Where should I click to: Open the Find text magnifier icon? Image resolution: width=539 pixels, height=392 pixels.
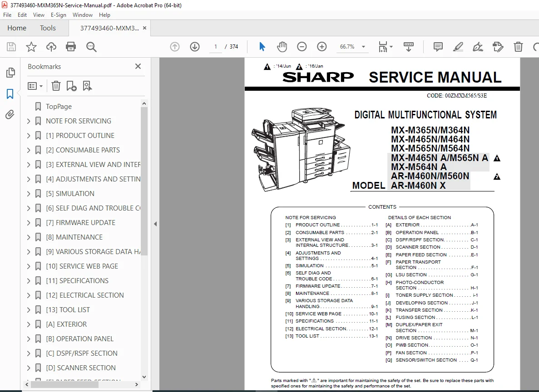(91, 47)
